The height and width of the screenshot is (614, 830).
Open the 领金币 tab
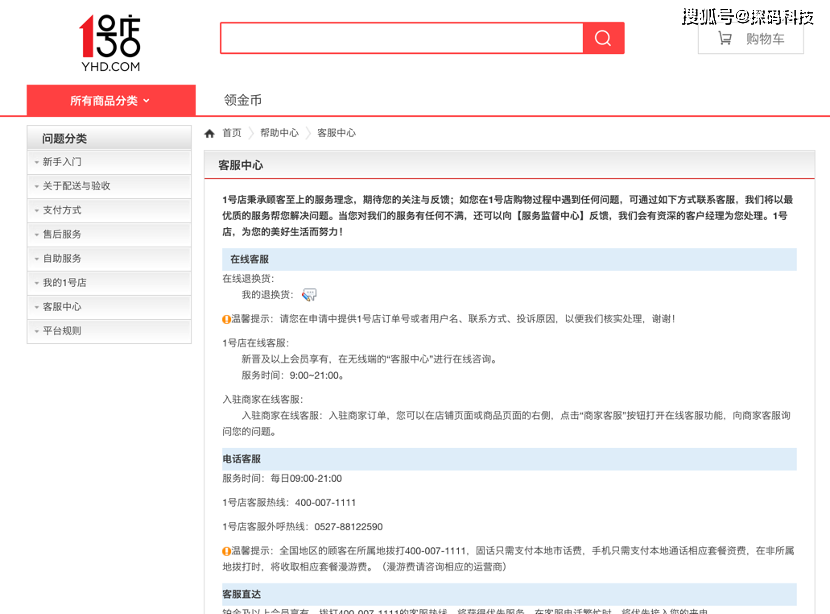[x=242, y=100]
